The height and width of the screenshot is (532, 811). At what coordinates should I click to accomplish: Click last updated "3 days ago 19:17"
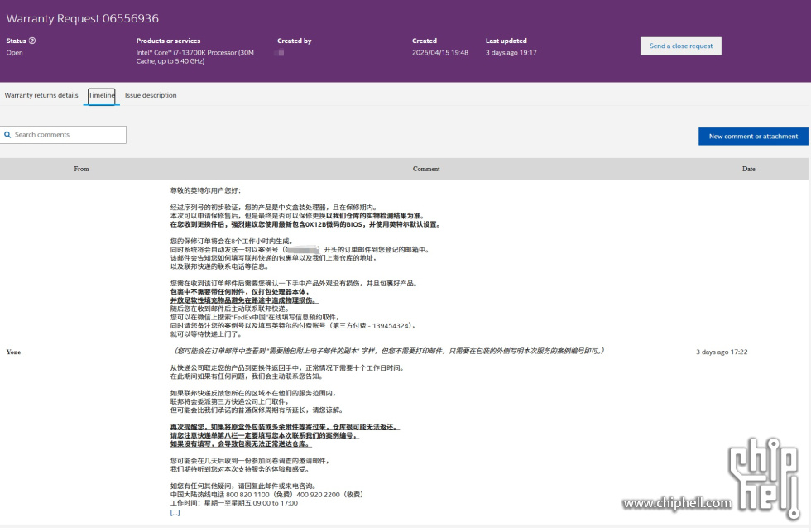click(511, 53)
